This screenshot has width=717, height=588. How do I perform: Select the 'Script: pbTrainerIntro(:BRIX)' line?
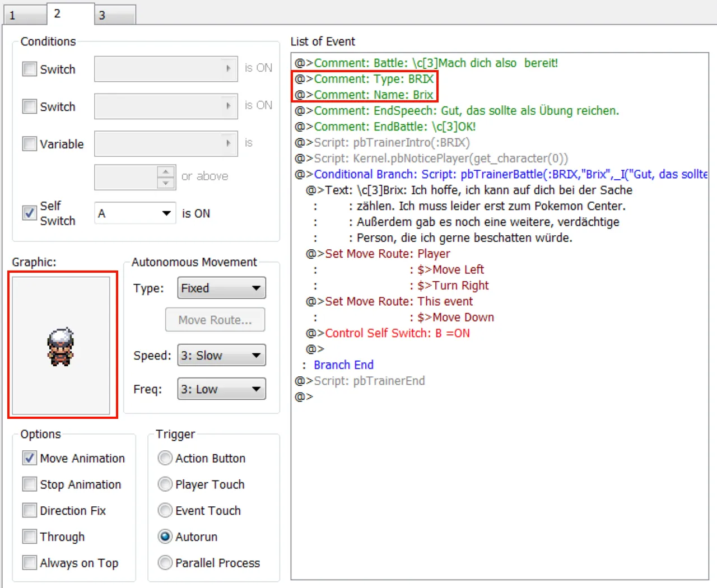(x=383, y=142)
